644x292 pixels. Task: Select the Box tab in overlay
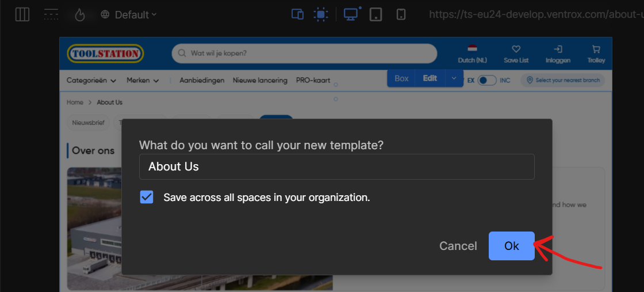[401, 78]
